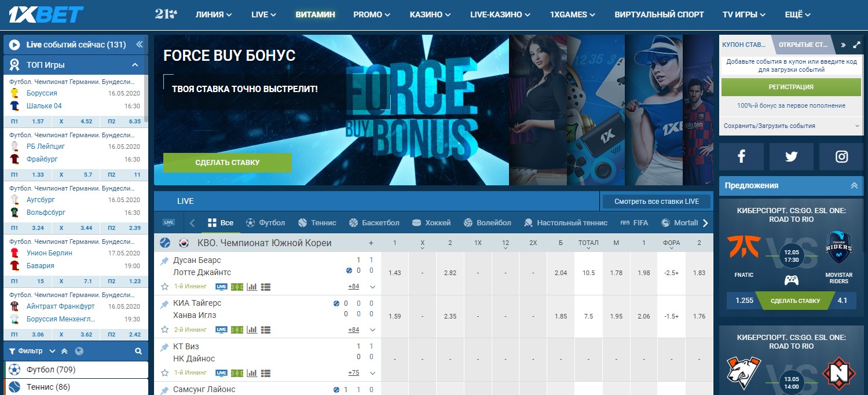Click the green РЕГИСТРАЦИЯ button
Viewport: 868px width, 395px height.
coord(791,87)
